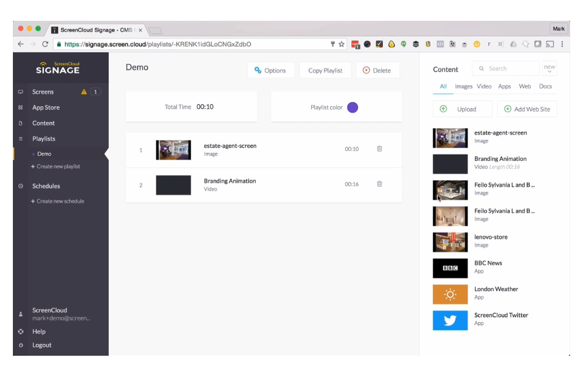Open Chrome's three-dot menu
Image resolution: width=588 pixels, height=372 pixels.
pos(562,44)
